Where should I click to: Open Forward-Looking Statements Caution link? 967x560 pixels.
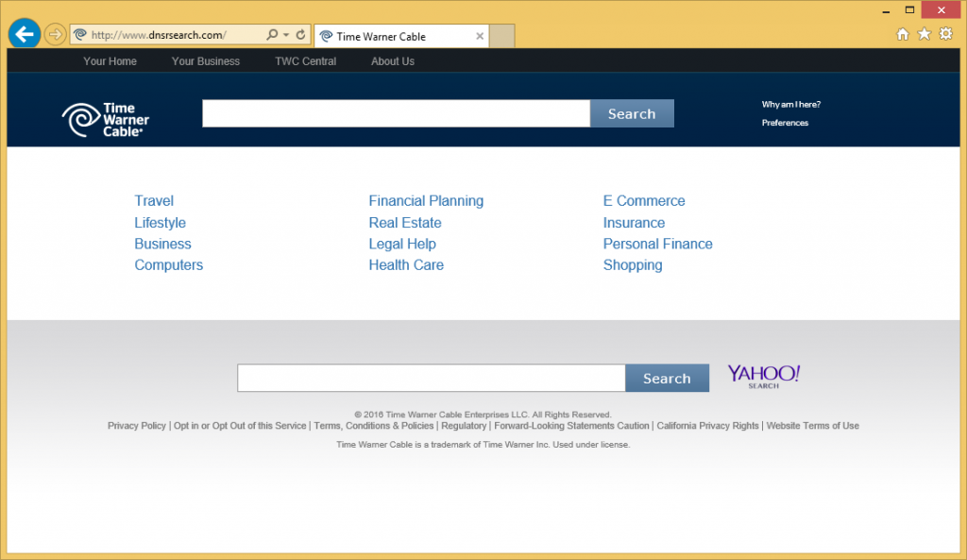pyautogui.click(x=571, y=426)
